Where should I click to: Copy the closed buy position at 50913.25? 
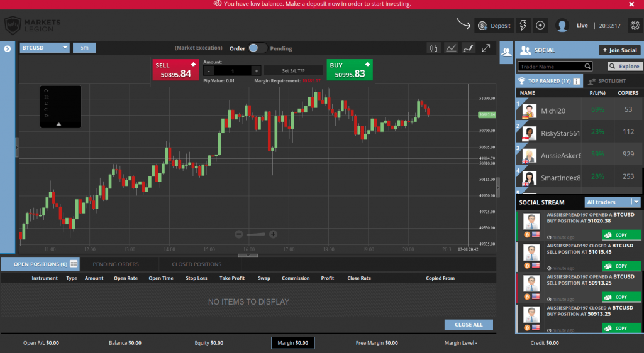click(x=621, y=328)
